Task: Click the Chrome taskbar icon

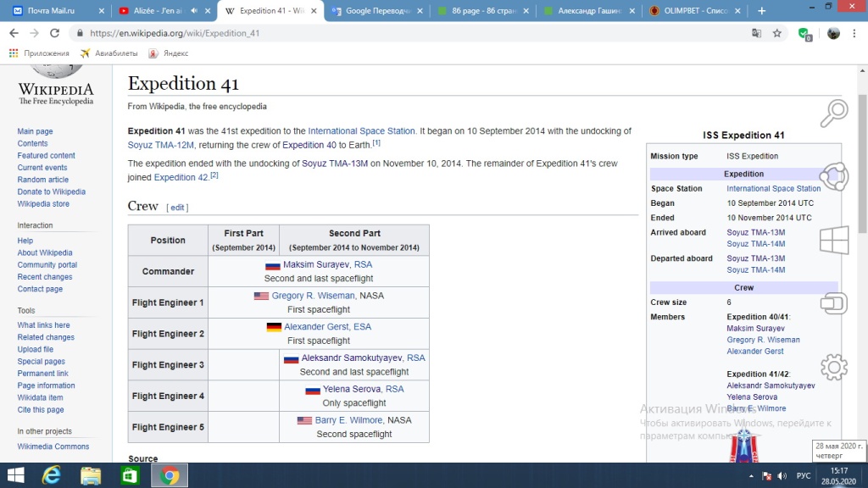Action: point(170,475)
